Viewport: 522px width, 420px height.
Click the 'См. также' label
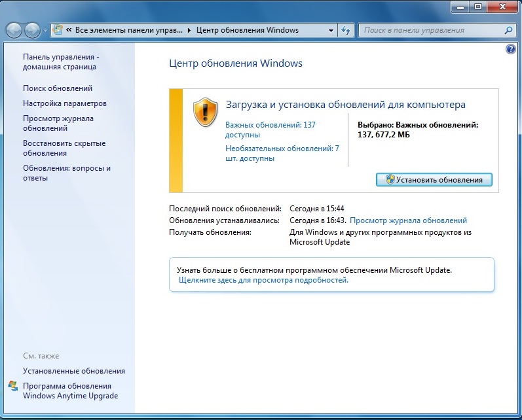[x=41, y=356]
